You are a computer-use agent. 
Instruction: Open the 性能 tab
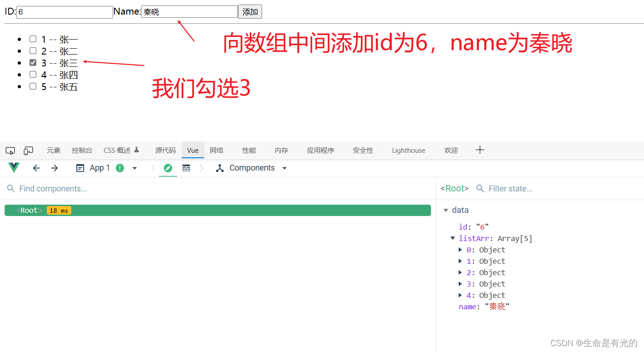click(249, 151)
